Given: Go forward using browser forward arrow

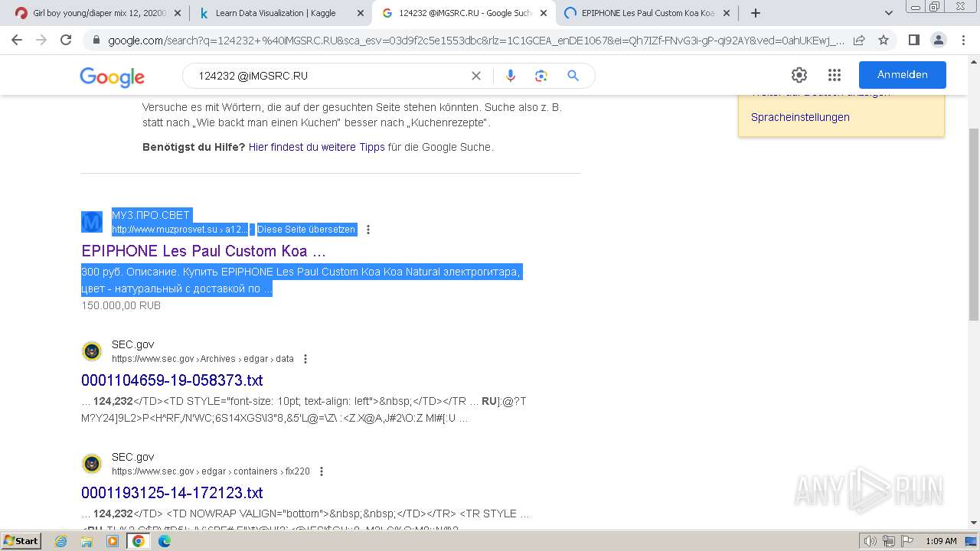Looking at the screenshot, I should (x=41, y=40).
